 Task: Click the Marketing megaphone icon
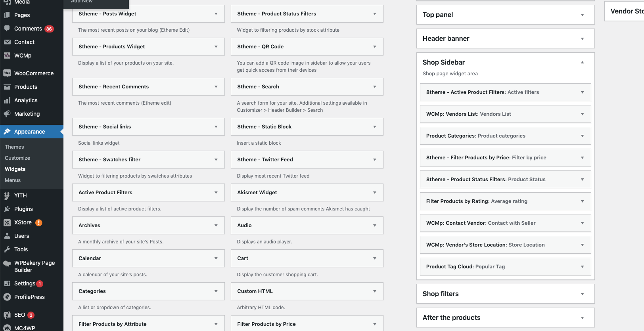[7, 114]
